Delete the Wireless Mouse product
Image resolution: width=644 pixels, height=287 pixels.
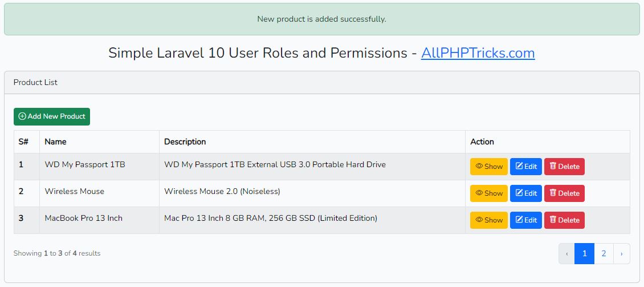coord(564,193)
